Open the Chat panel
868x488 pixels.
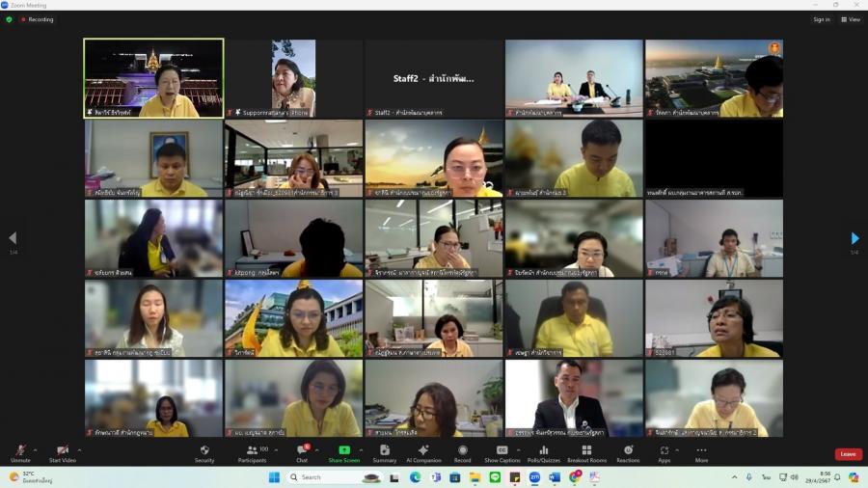[x=302, y=452]
